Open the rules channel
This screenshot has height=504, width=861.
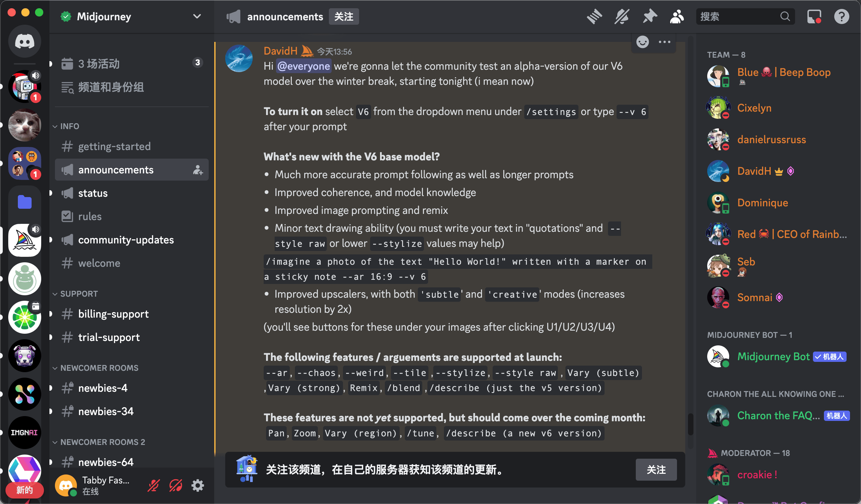(x=132, y=217)
